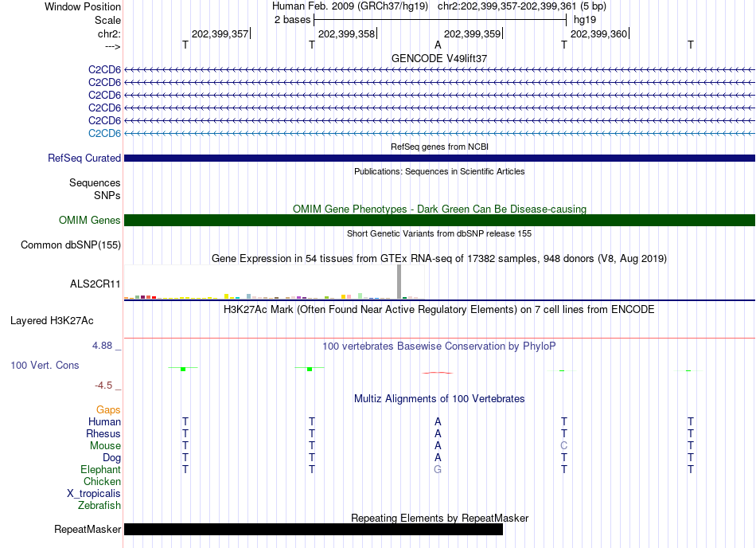
Task: Click Publications: Sequences in Scientific Articles title
Action: coord(439,171)
